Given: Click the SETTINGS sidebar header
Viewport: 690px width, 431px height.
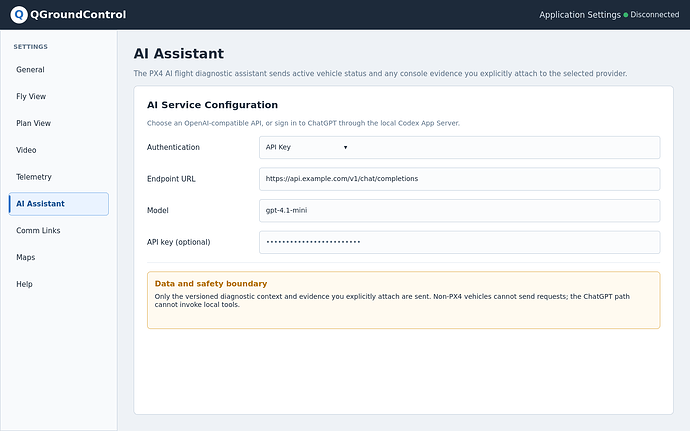Looking at the screenshot, I should click(30, 47).
